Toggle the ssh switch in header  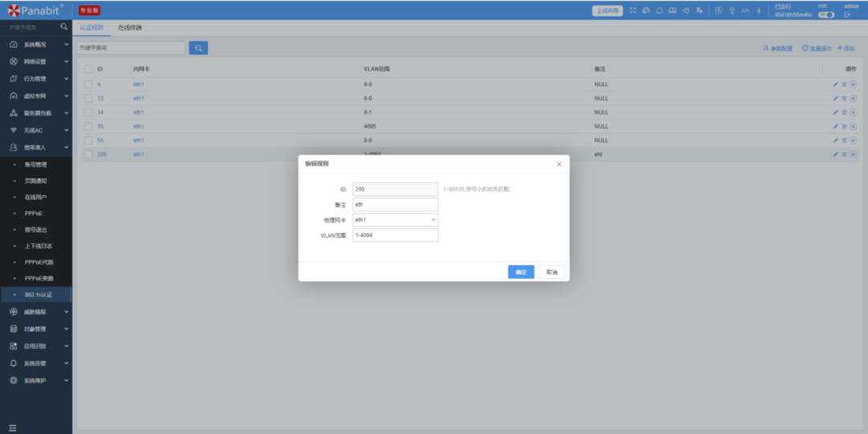pyautogui.click(x=826, y=15)
